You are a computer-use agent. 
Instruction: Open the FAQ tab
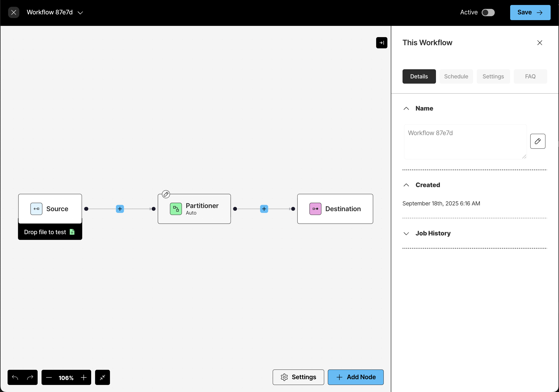coord(530,76)
